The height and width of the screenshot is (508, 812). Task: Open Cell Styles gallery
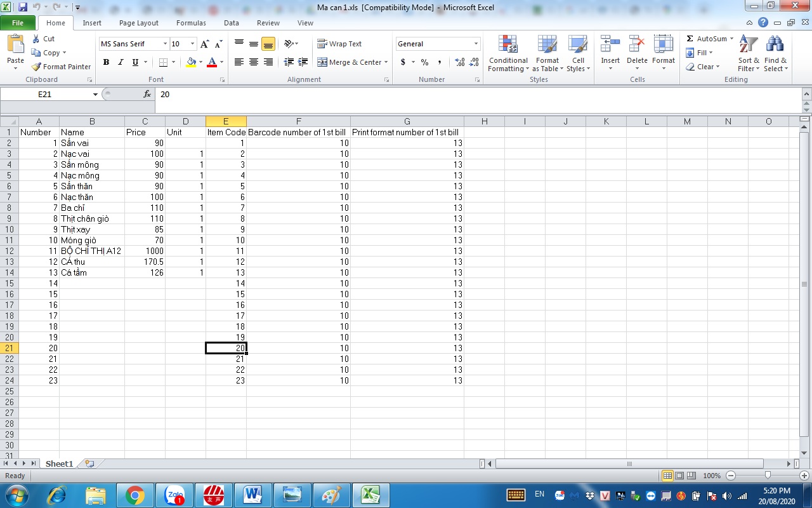[578, 54]
